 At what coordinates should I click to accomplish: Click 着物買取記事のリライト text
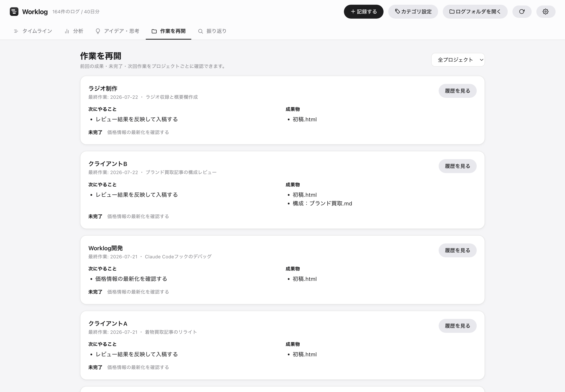[171, 332]
